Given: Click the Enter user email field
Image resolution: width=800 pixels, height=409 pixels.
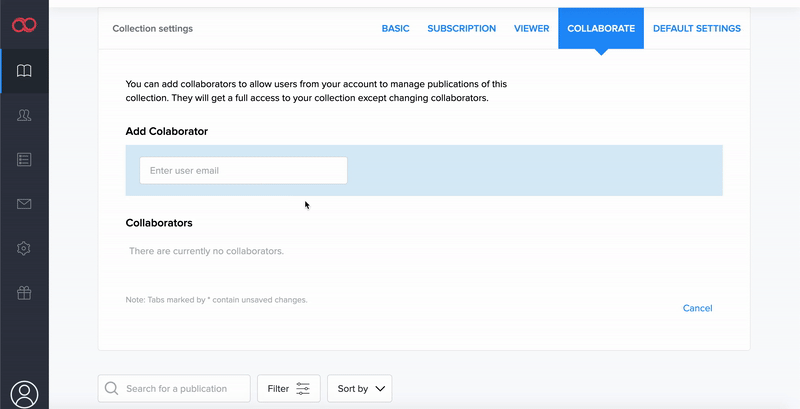Looking at the screenshot, I should click(243, 171).
